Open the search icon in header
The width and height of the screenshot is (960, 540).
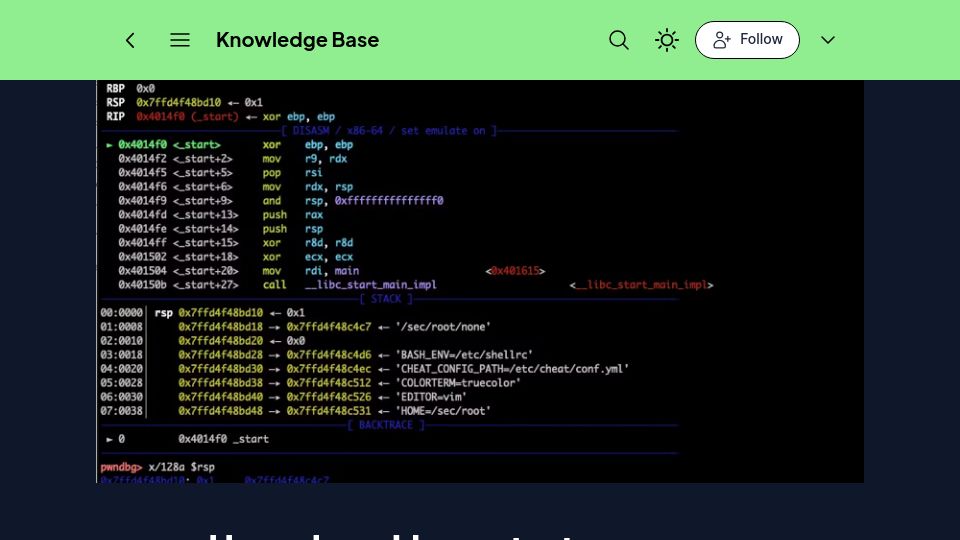click(618, 40)
